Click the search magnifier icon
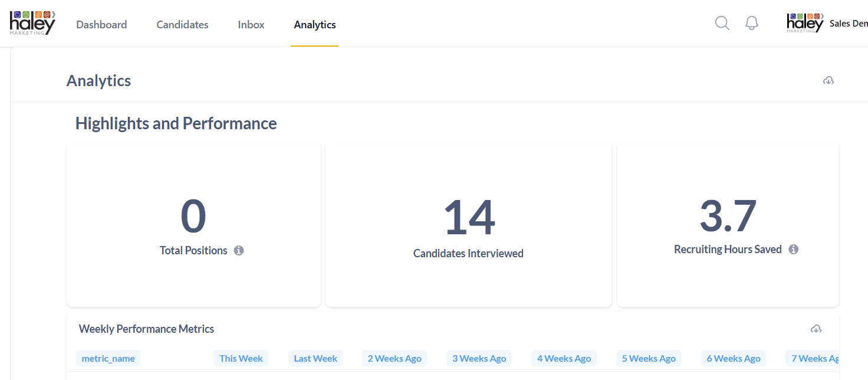This screenshot has height=380, width=868. coord(722,23)
